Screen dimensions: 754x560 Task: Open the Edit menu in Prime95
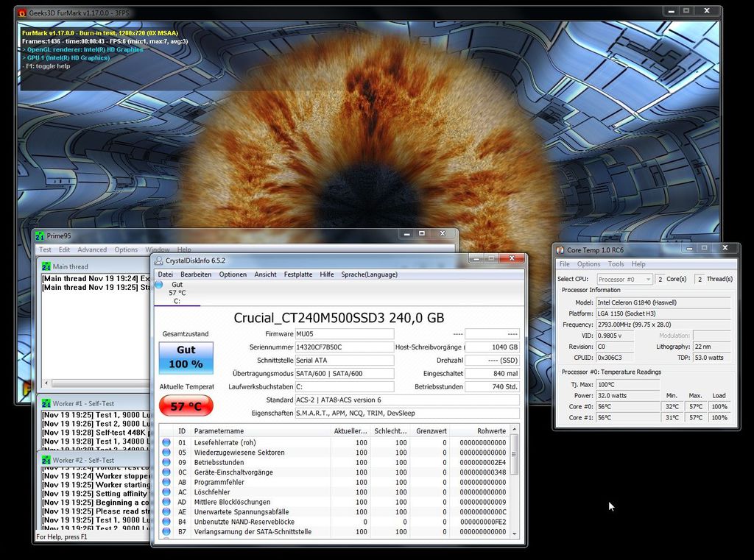tap(65, 249)
